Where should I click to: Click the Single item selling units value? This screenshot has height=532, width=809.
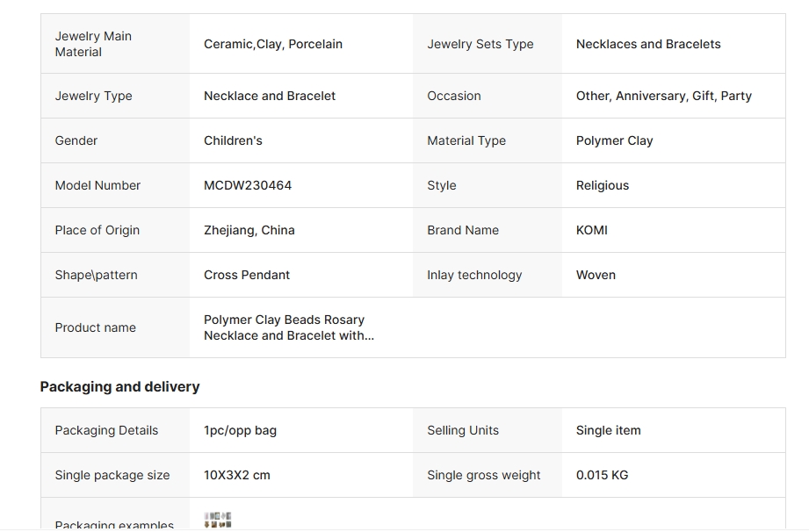click(609, 430)
